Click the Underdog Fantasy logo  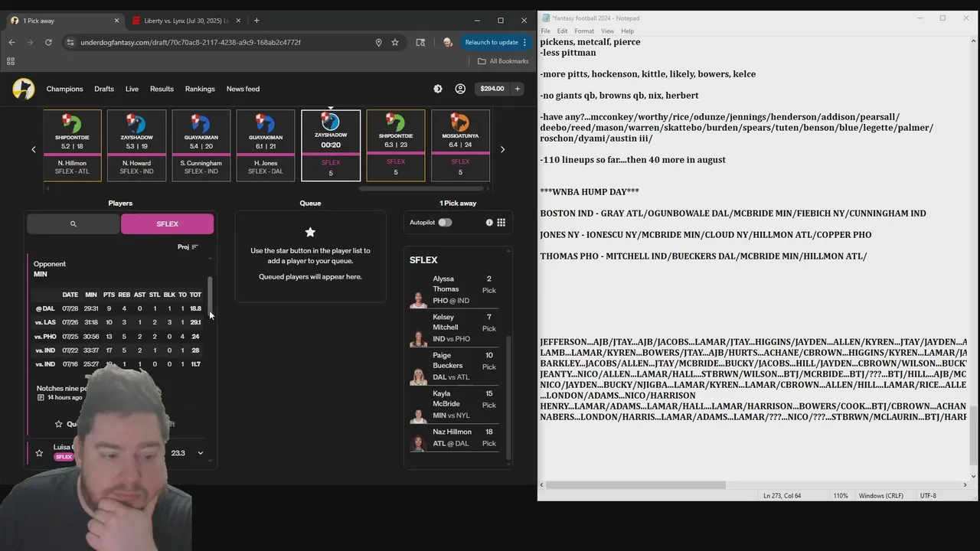(x=24, y=89)
